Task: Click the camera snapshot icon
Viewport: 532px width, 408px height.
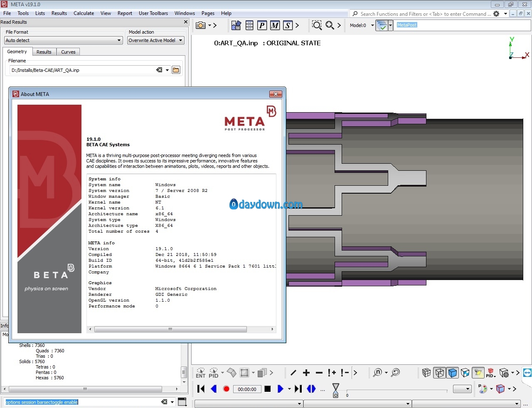Action: tap(201, 25)
